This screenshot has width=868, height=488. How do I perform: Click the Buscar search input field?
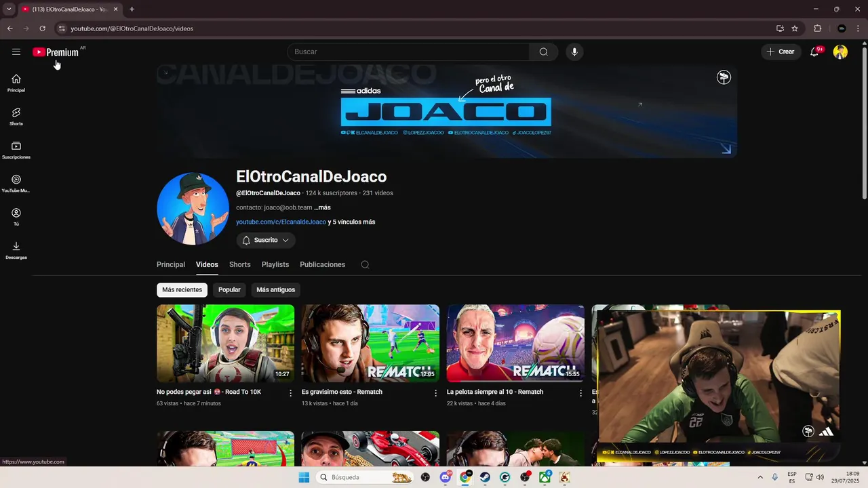pos(408,52)
